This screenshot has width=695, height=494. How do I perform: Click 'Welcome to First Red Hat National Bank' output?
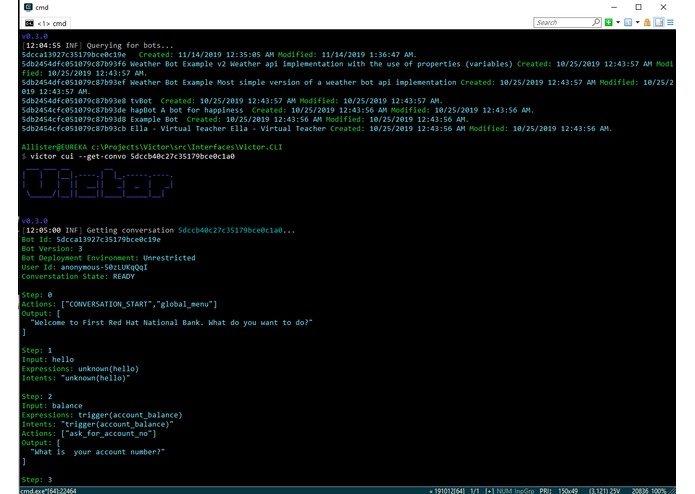tap(172, 323)
